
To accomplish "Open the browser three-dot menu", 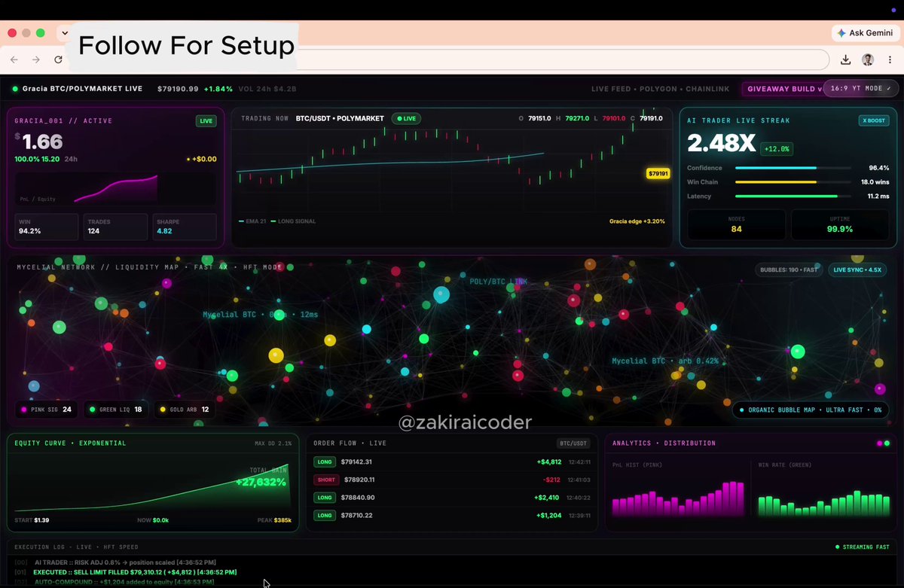I will [890, 59].
